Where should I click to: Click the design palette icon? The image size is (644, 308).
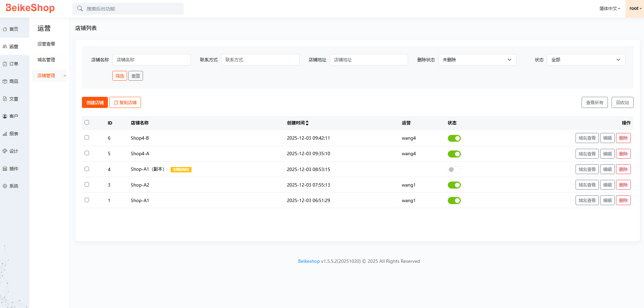[x=5, y=151]
